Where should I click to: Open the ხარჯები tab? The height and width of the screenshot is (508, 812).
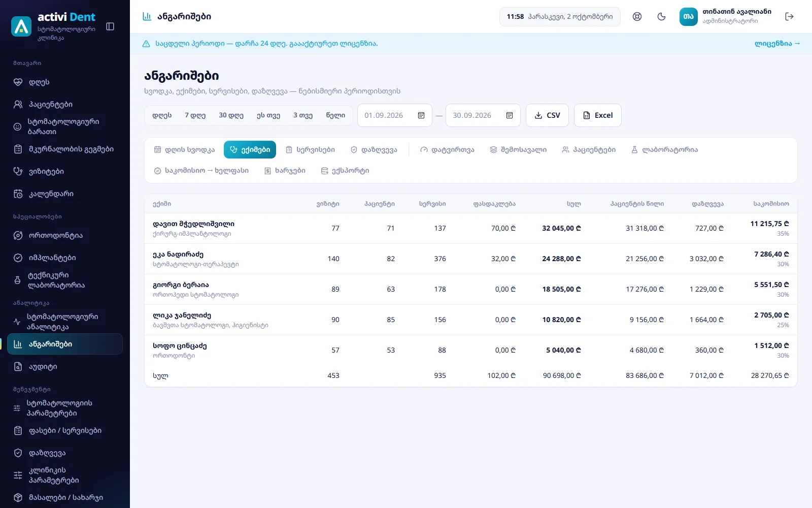[285, 171]
